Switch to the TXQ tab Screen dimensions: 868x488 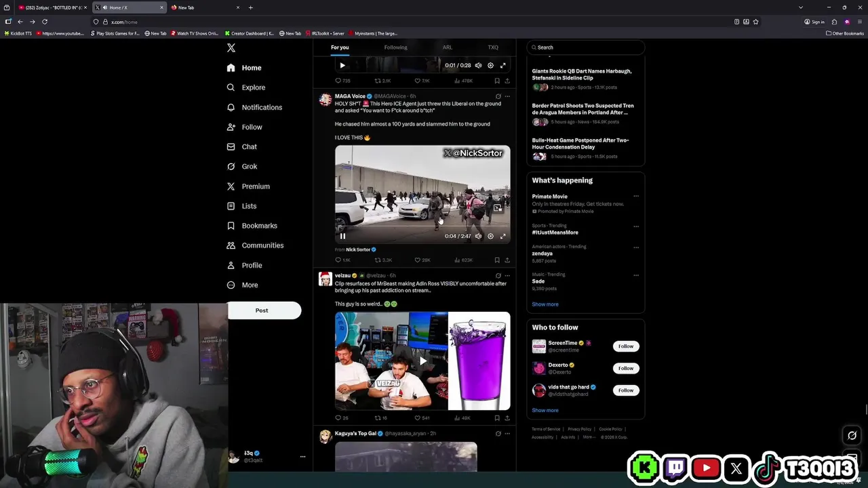pos(493,47)
